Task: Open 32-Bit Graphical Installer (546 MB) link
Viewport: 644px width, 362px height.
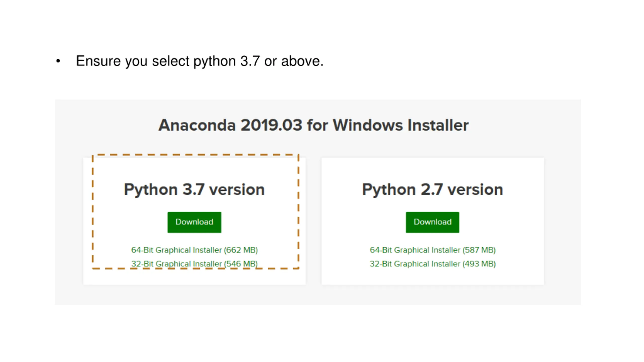Action: point(194,264)
